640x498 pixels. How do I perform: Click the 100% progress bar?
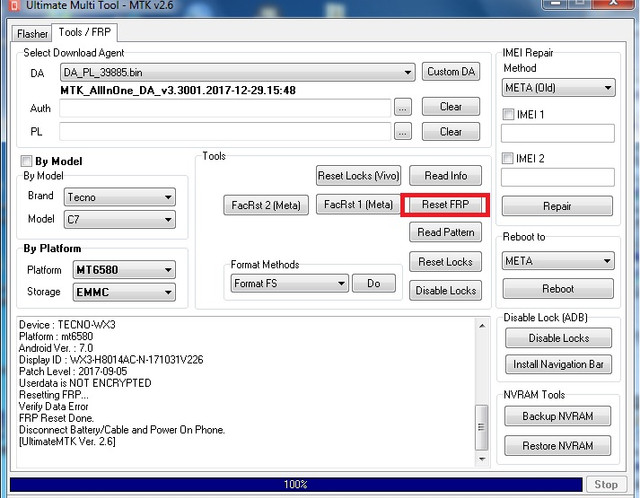pyautogui.click(x=296, y=485)
